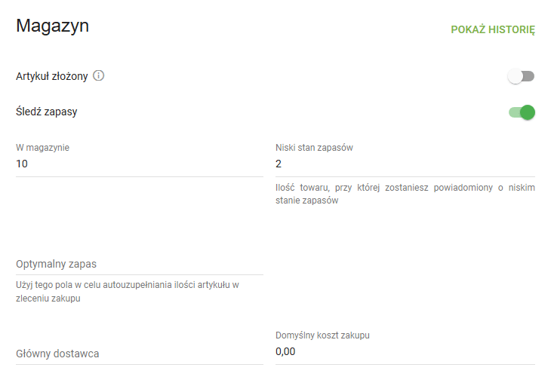Screen dimensions: 551x392
Task: Click the info icon beside Artykuł złożony
Action: pyautogui.click(x=99, y=76)
